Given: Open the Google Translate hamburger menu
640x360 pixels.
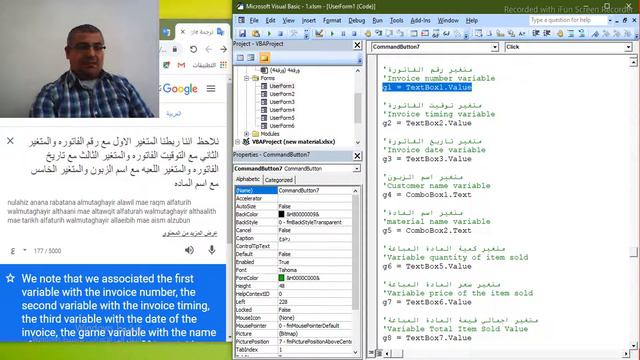Looking at the screenshot, I should tap(211, 88).
